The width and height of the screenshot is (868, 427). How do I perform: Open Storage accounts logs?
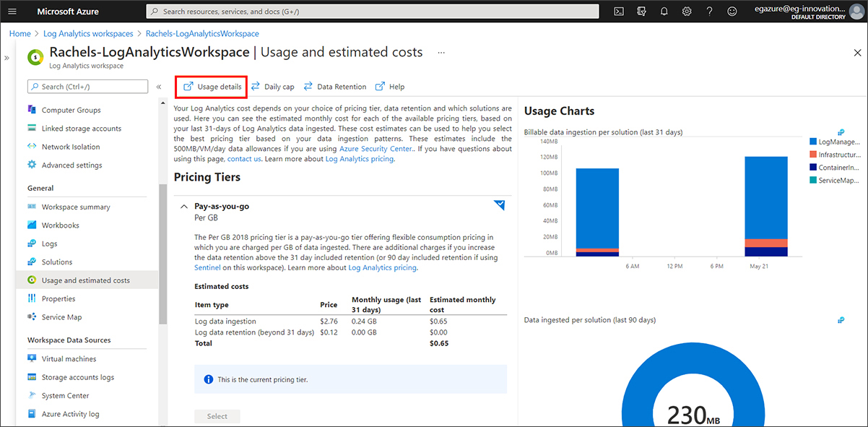[x=78, y=377]
